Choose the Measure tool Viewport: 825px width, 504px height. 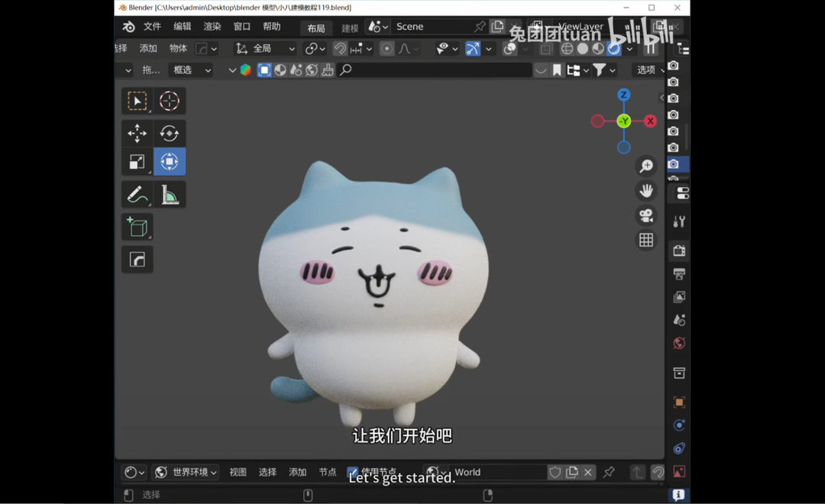169,194
